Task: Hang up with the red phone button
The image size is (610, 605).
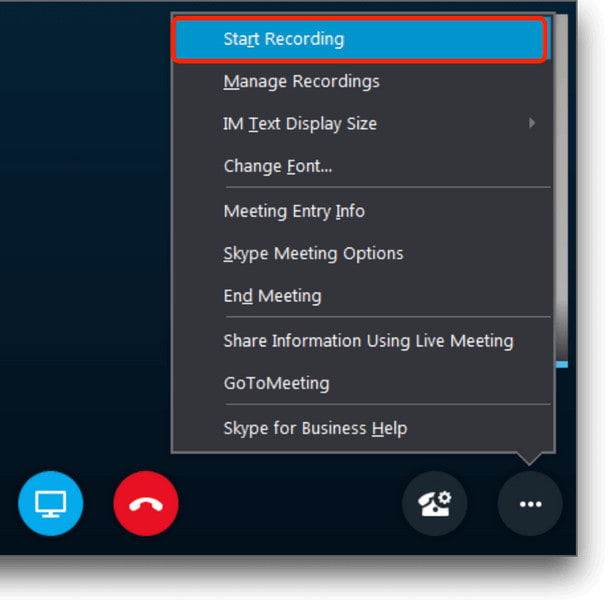Action: click(x=146, y=503)
